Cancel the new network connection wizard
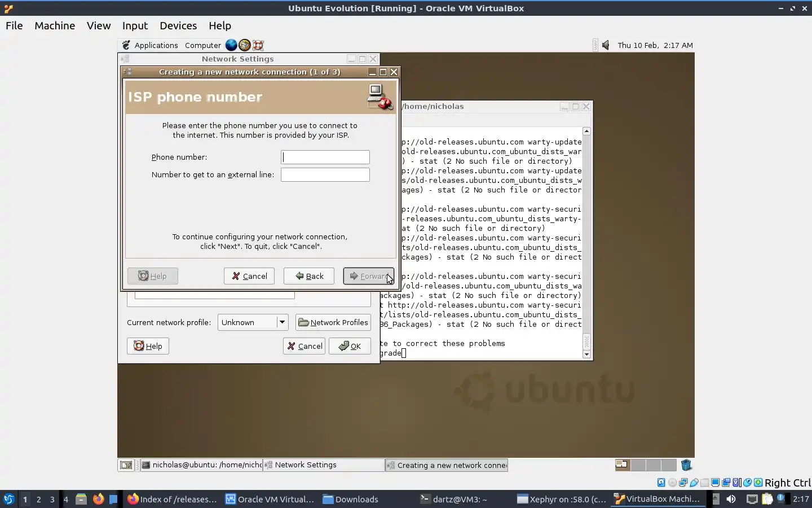Image resolution: width=812 pixels, height=508 pixels. (x=249, y=276)
